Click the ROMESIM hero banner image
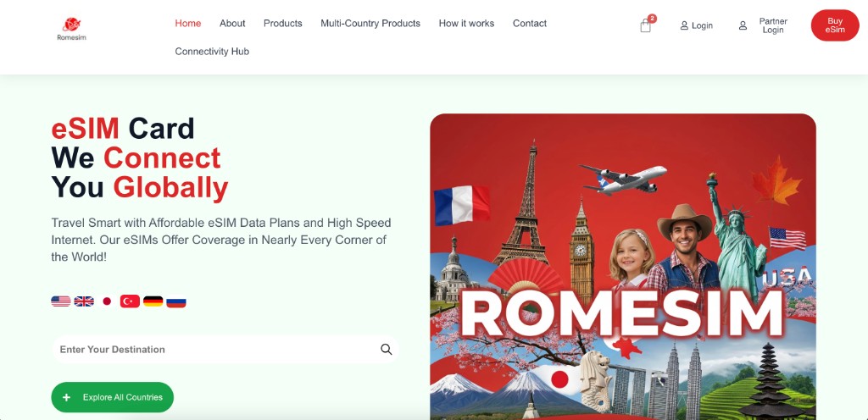The image size is (868, 420). (623, 267)
